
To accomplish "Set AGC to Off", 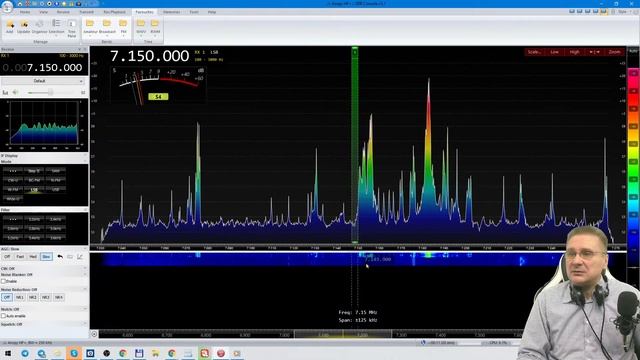I will pyautogui.click(x=7, y=257).
